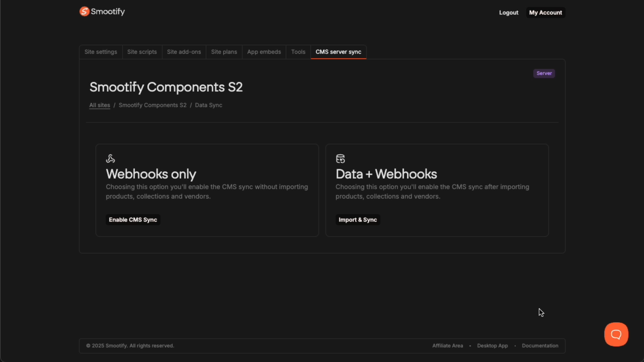Click Enable CMS Sync under Webhooks only
The height and width of the screenshot is (362, 644).
[x=133, y=220]
